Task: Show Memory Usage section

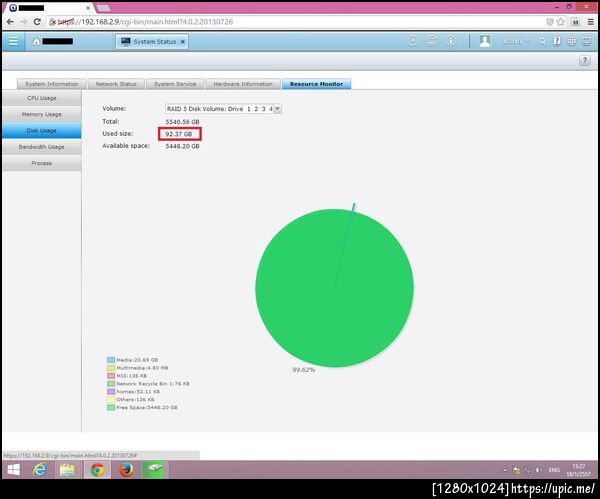Action: pos(42,114)
